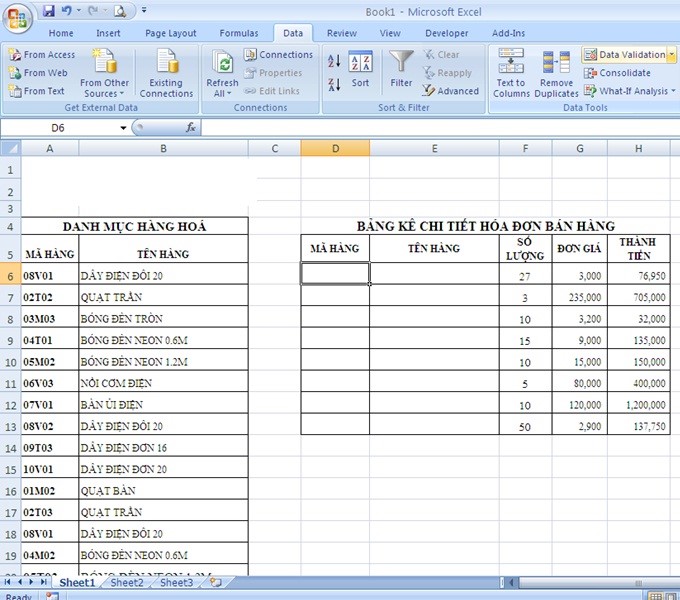Click the Save icon in Quick Access

click(x=48, y=11)
